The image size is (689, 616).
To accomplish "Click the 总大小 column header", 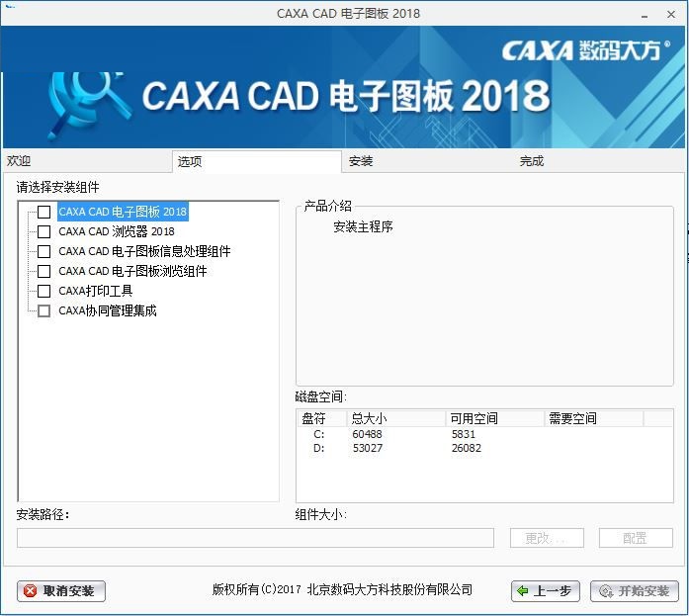I will point(396,418).
